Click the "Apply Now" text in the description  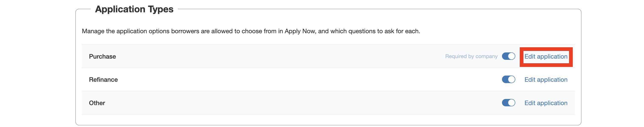click(300, 31)
